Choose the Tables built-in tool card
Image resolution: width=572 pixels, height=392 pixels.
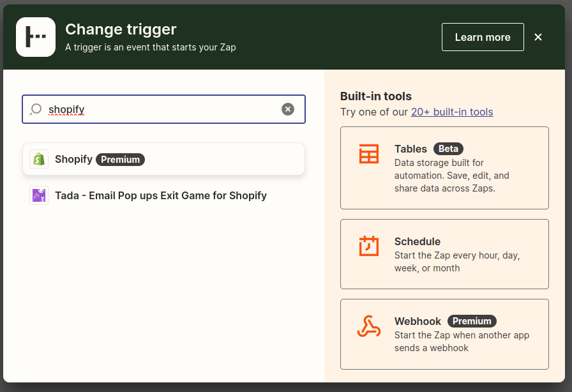coord(444,168)
